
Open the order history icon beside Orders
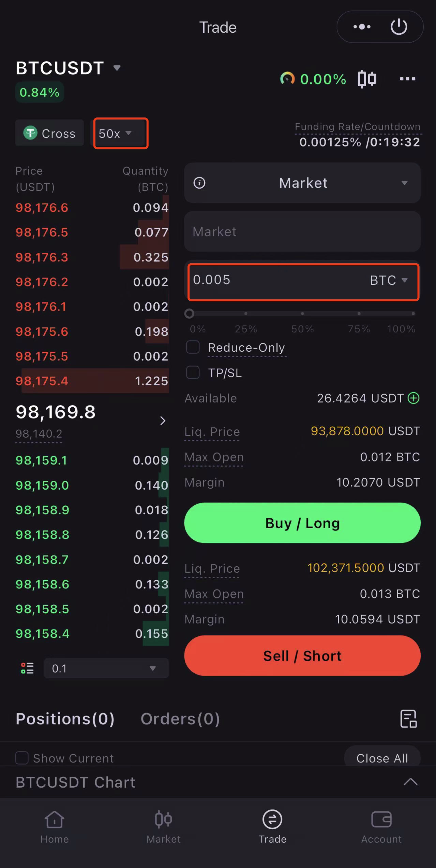coord(408,719)
